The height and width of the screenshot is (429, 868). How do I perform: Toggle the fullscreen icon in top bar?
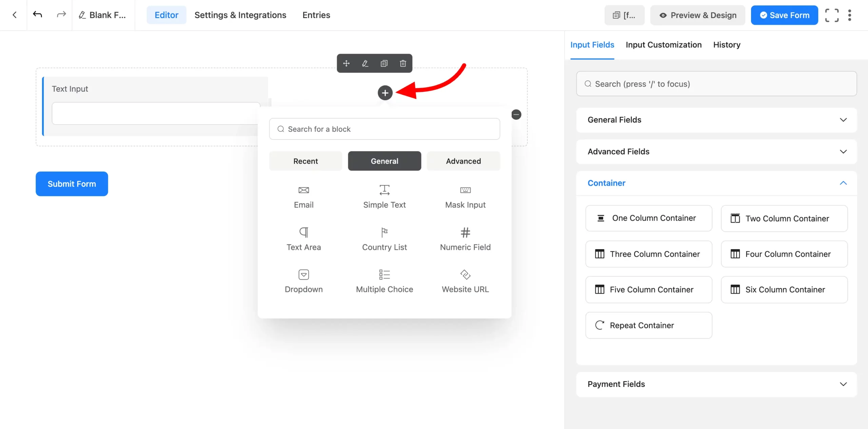point(832,15)
